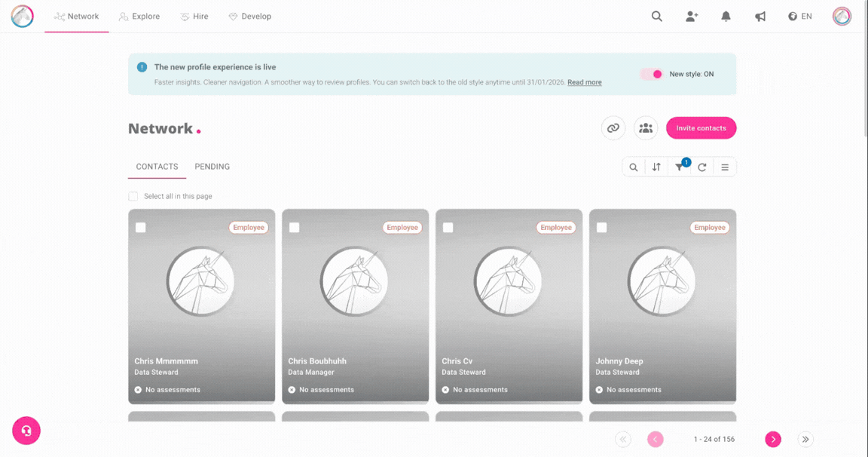Screen dimensions: 868x457
Task: Click the sort contacts icon
Action: [x=656, y=167]
